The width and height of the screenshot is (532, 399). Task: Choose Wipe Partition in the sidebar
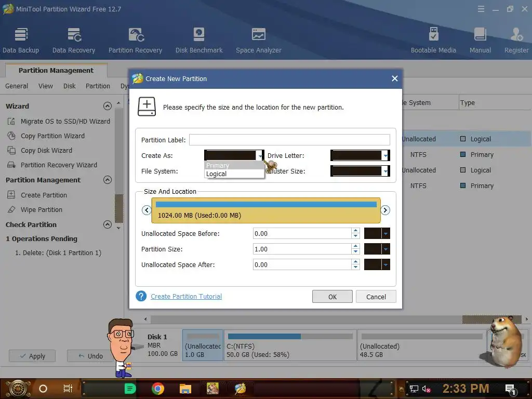point(35,210)
